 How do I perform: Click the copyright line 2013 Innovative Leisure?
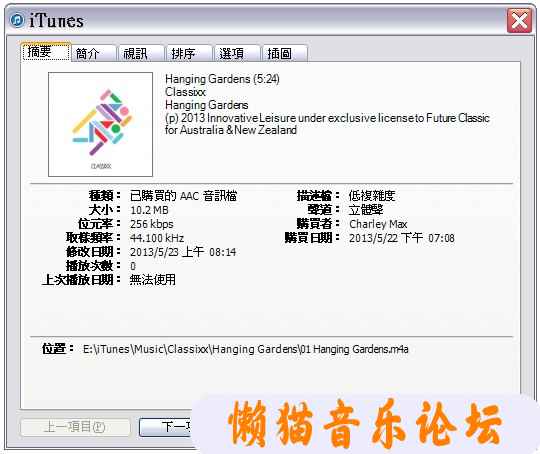(x=327, y=124)
